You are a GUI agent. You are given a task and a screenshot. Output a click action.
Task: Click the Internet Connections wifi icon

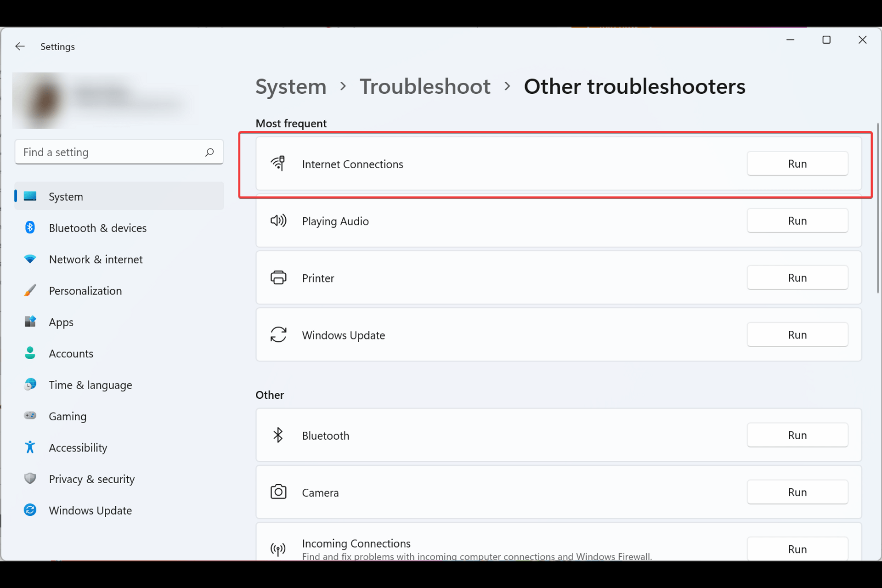(x=278, y=164)
